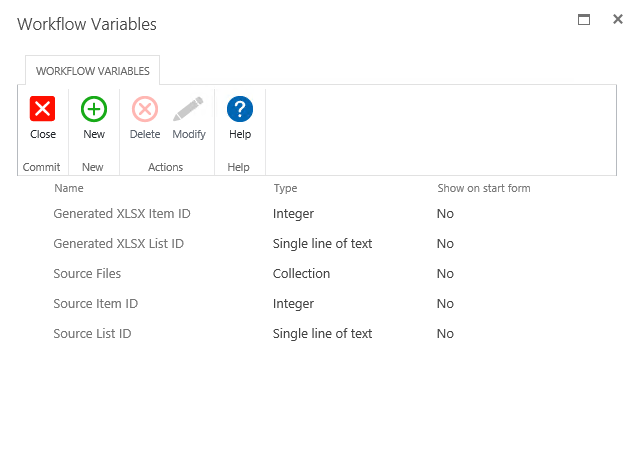Select the Generated XLSX List ID variable

click(118, 243)
